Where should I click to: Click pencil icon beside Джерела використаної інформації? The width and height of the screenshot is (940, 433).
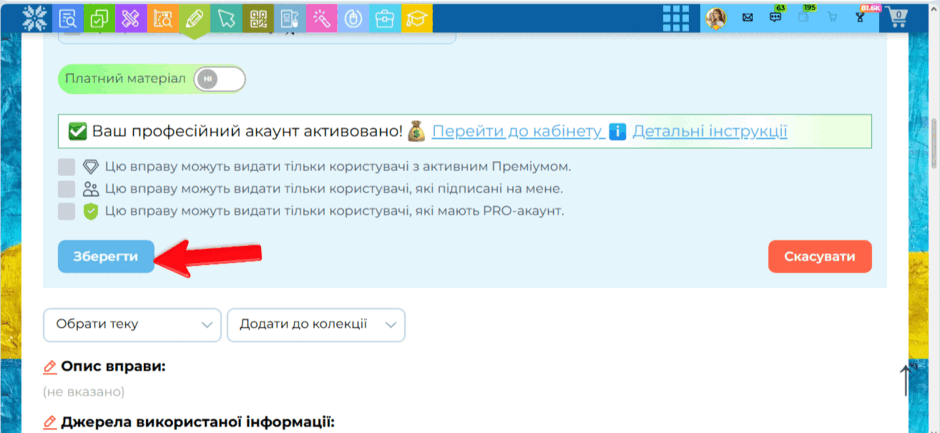(50, 423)
